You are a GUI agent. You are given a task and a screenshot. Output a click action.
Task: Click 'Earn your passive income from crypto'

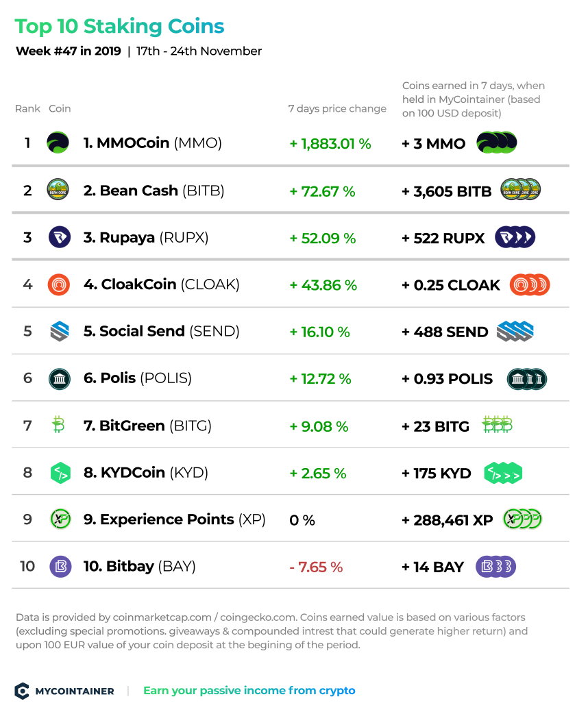(x=249, y=690)
